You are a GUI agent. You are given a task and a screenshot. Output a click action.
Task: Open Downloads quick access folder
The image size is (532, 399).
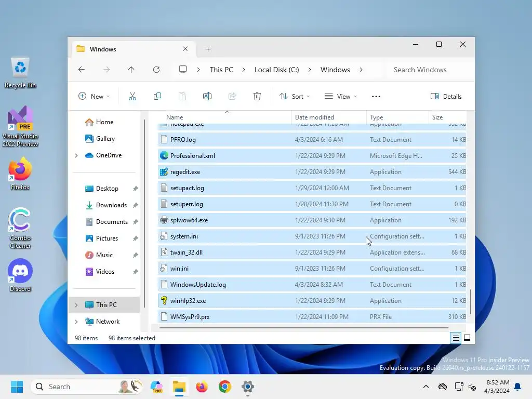pyautogui.click(x=111, y=205)
